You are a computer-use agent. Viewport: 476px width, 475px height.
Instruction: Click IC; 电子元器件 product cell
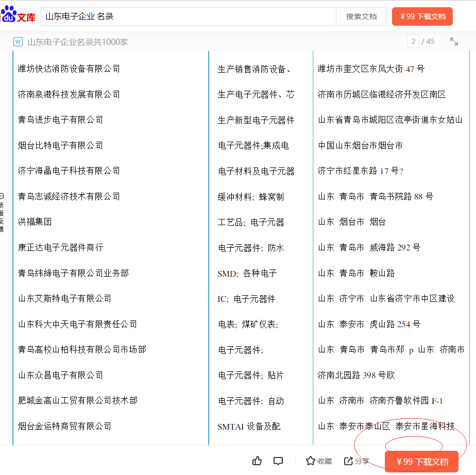(x=246, y=299)
